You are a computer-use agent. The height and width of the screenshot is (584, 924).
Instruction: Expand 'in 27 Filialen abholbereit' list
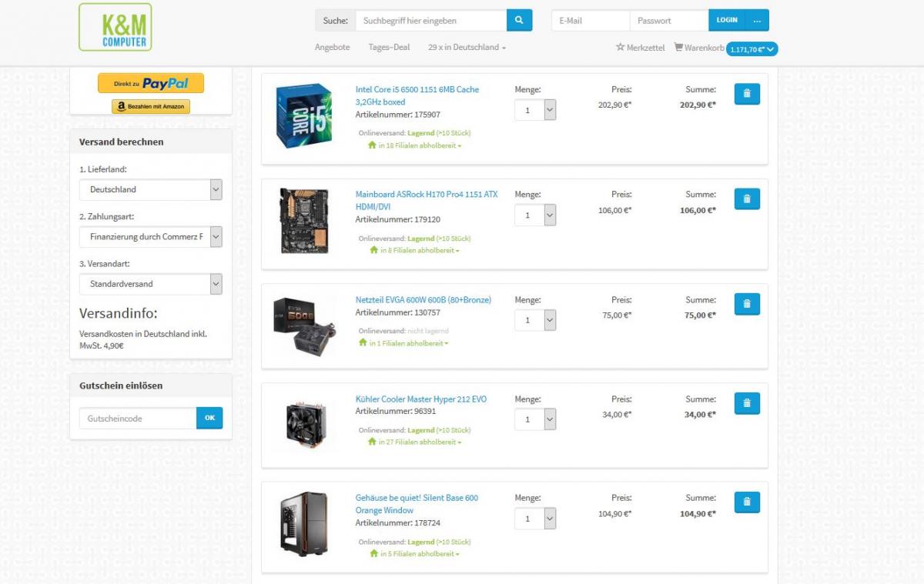pos(415,442)
